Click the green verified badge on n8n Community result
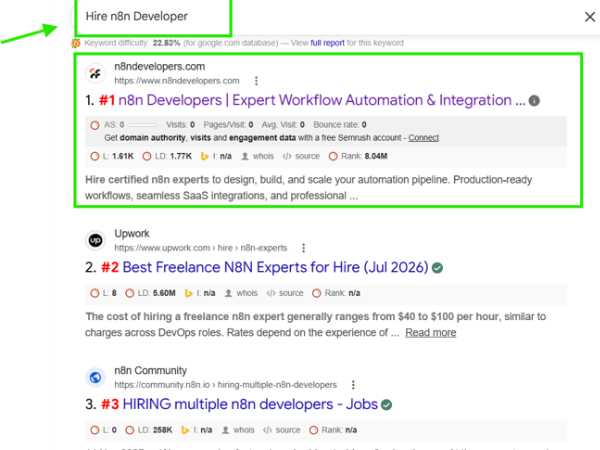This screenshot has width=600, height=450. (x=386, y=405)
